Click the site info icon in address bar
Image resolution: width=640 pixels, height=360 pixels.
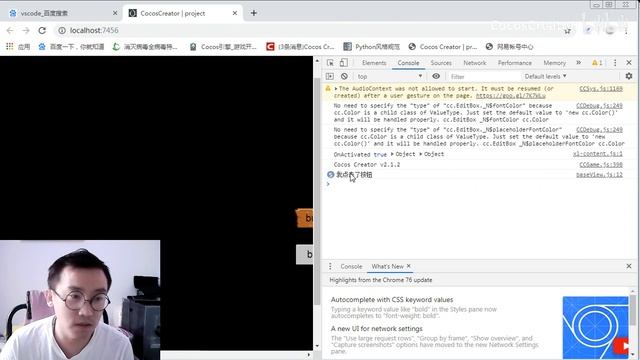pos(62,31)
